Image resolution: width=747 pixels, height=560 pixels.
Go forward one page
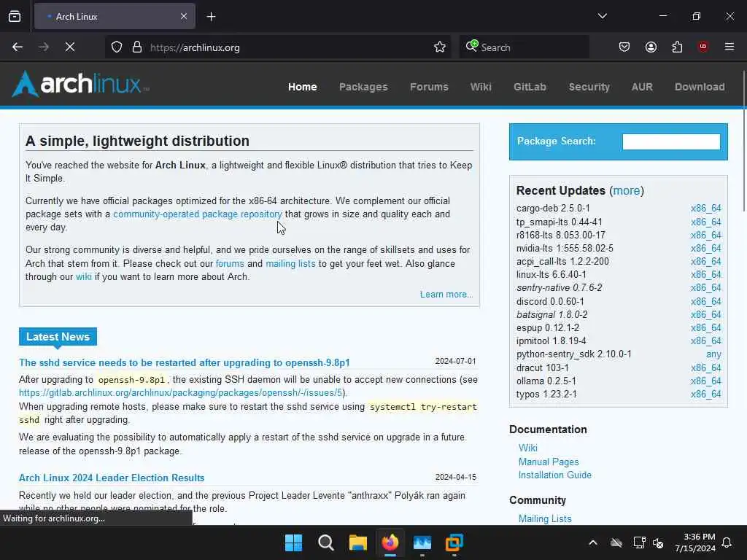click(x=44, y=47)
